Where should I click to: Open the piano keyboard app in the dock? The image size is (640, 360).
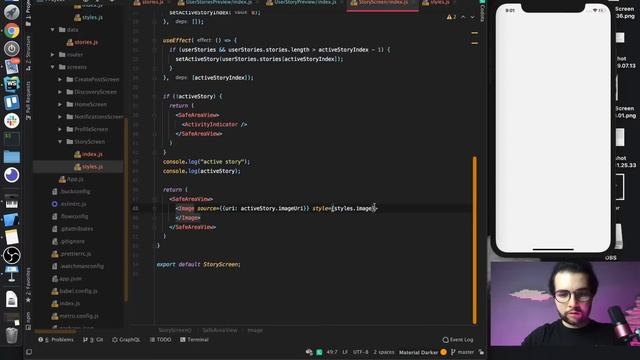[11, 202]
